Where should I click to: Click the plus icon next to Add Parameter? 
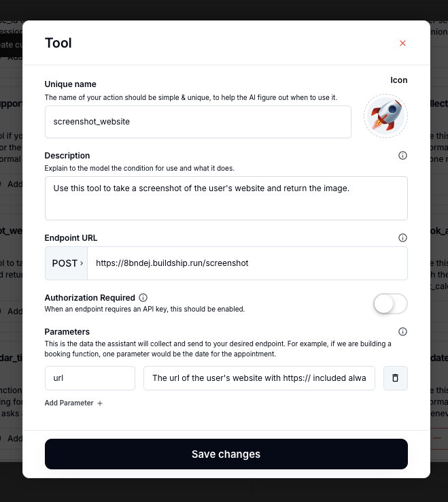[100, 403]
